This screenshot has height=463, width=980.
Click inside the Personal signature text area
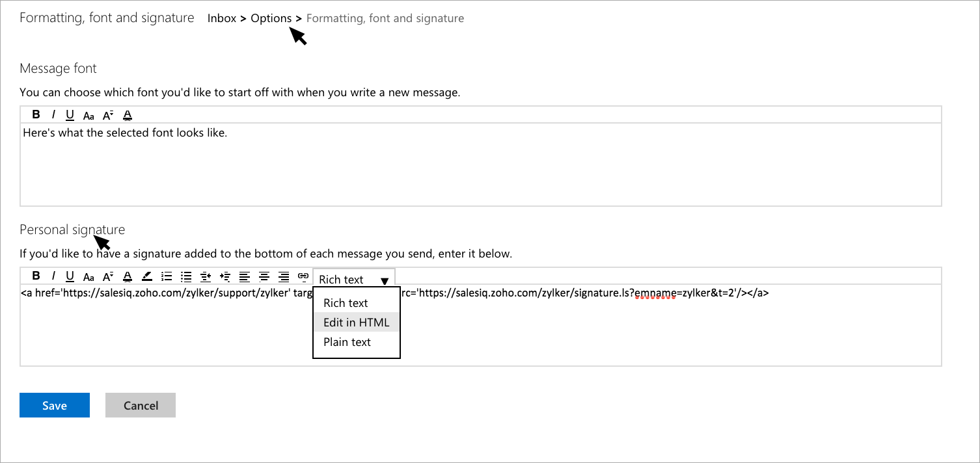click(481, 325)
